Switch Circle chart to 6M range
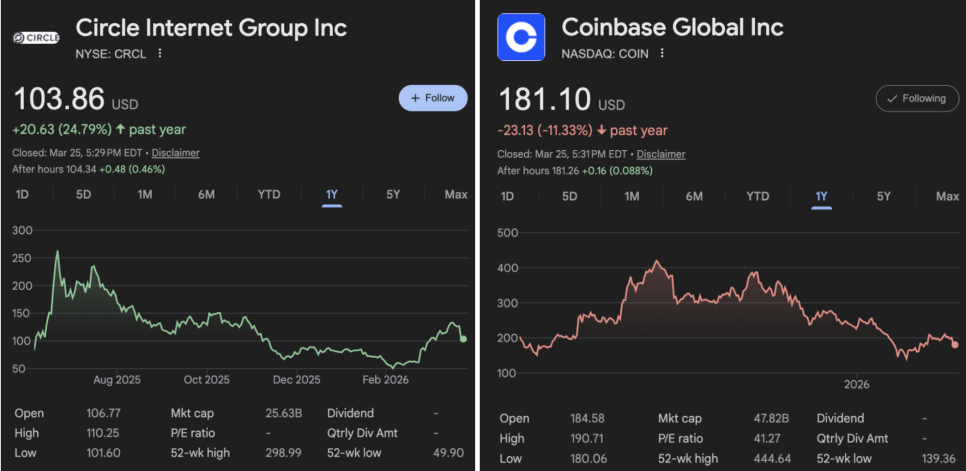This screenshot has width=966, height=471. tap(206, 194)
